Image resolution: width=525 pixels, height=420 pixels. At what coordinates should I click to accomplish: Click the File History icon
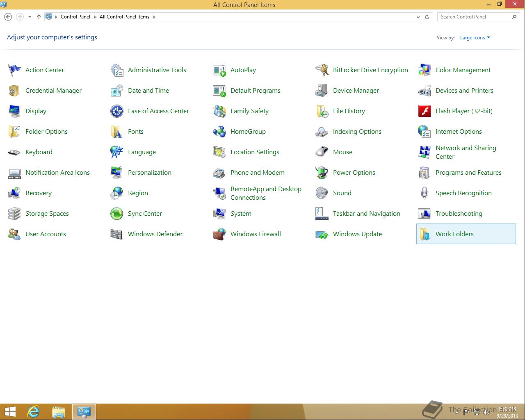322,111
